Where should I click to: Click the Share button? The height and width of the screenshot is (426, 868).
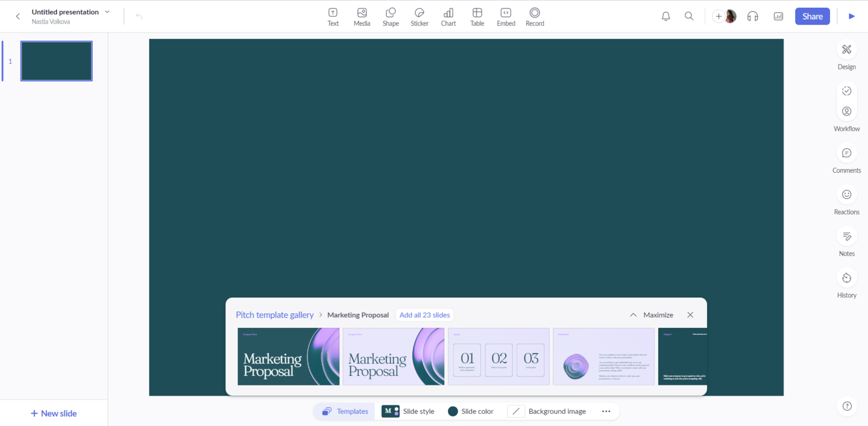click(812, 16)
